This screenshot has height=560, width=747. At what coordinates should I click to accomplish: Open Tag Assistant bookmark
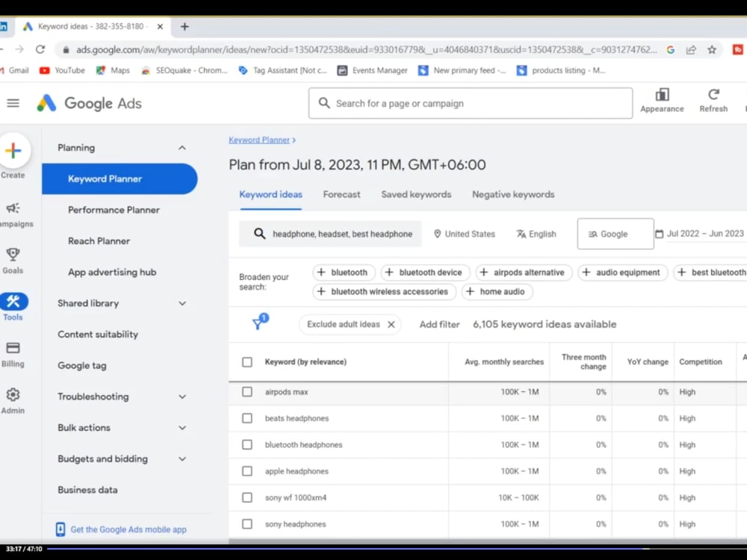click(282, 70)
